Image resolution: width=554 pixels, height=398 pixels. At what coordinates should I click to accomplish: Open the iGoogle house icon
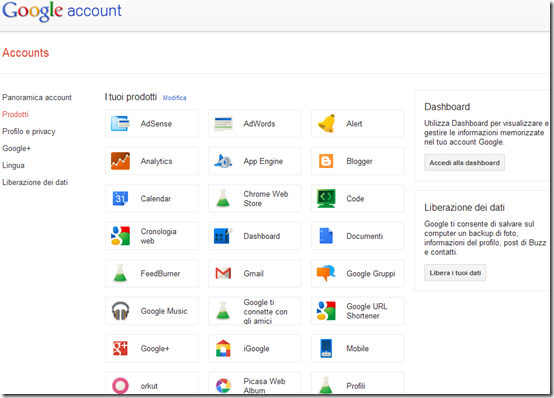[x=223, y=348]
